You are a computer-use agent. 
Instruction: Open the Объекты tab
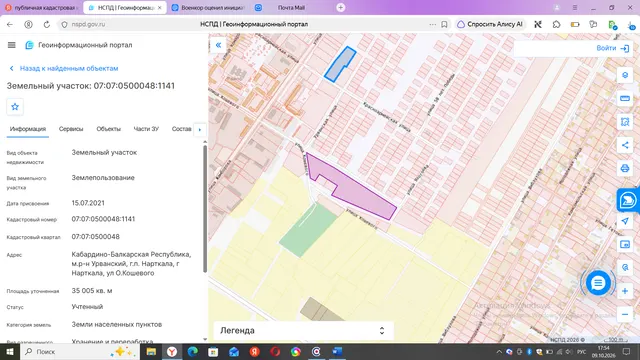coord(109,129)
